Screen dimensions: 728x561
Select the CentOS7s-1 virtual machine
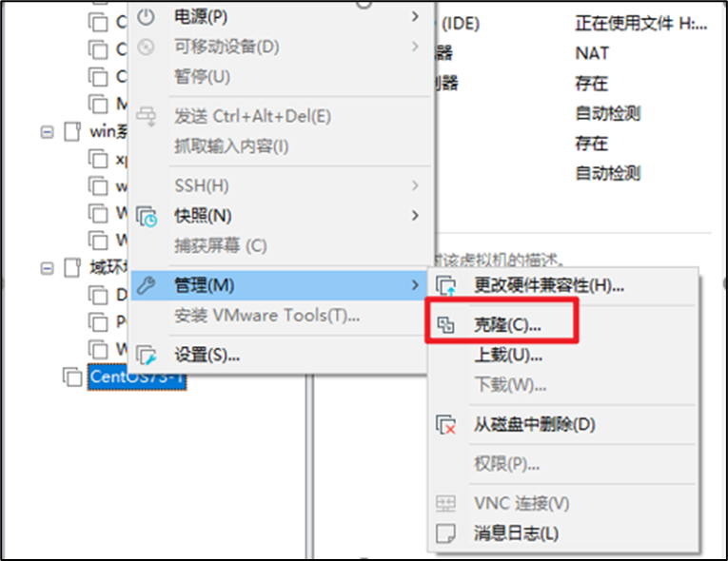pos(137,377)
